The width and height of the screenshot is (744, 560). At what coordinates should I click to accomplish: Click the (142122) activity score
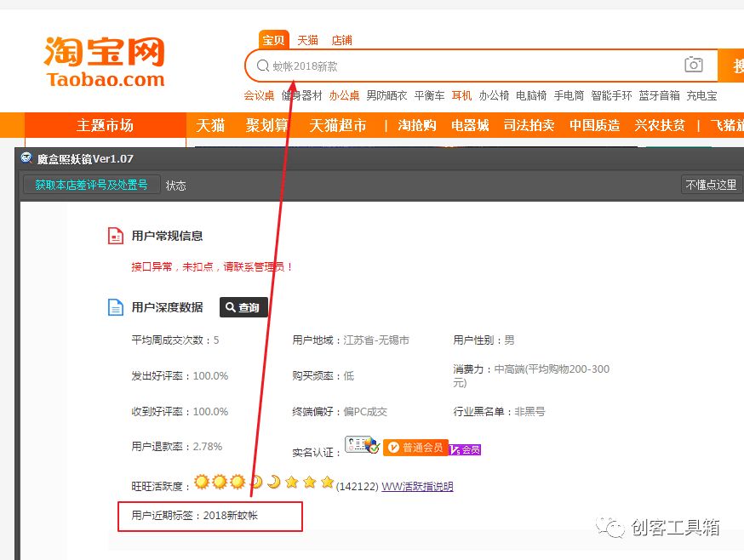[x=357, y=487]
